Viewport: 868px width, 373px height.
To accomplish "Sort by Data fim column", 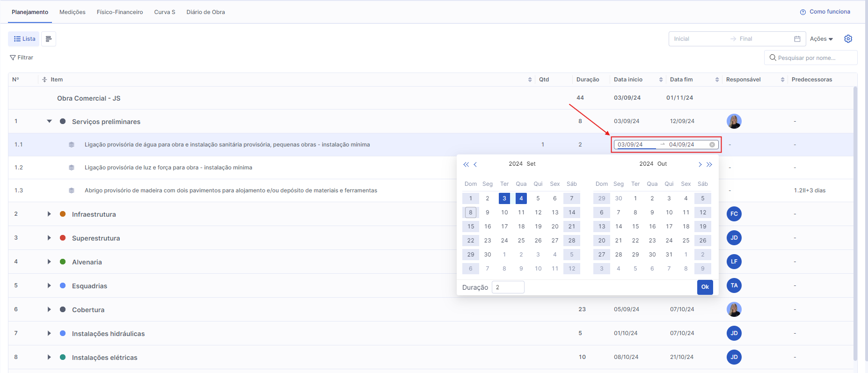I will 717,80.
